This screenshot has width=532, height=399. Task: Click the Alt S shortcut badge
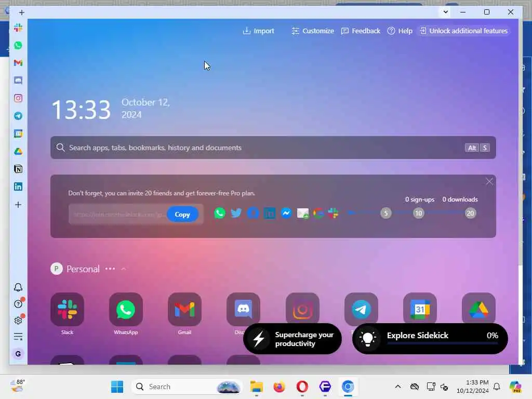(x=477, y=148)
